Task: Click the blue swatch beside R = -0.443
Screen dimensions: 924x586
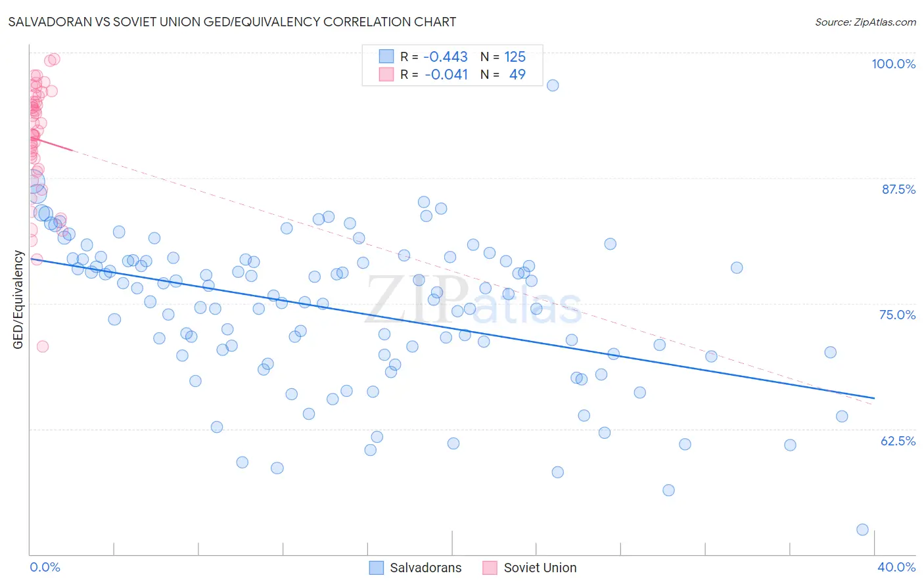Action: pyautogui.click(x=386, y=56)
